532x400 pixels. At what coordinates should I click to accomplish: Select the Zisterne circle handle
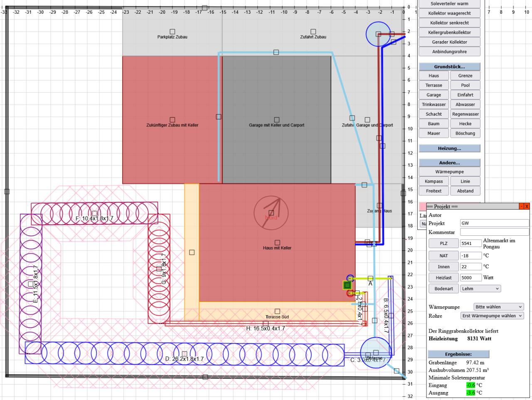point(376,353)
